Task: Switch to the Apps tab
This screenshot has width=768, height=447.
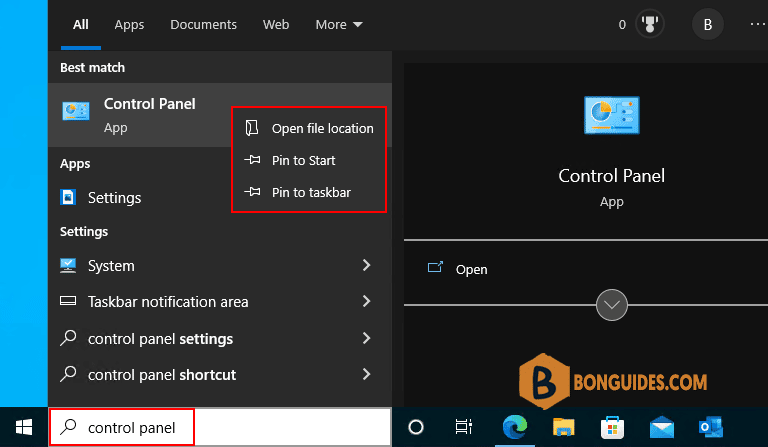Action: point(129,24)
